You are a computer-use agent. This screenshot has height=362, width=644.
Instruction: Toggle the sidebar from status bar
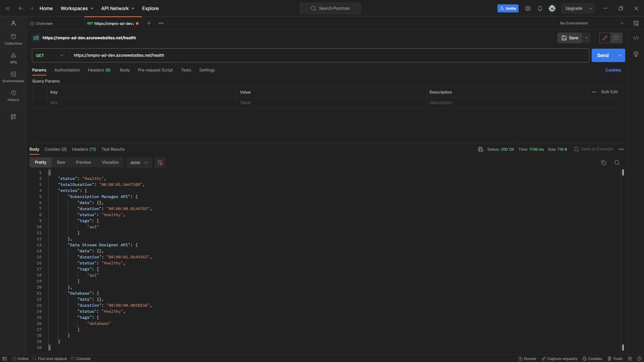(x=5, y=359)
